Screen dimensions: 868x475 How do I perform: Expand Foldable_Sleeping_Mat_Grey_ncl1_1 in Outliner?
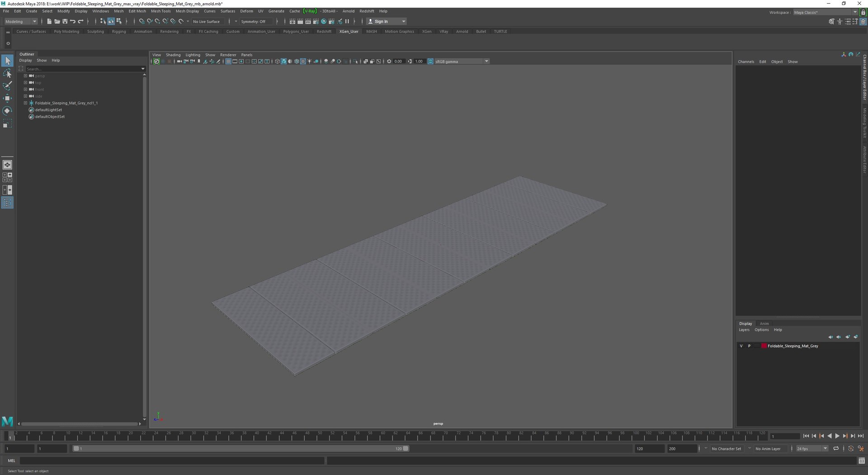[25, 103]
